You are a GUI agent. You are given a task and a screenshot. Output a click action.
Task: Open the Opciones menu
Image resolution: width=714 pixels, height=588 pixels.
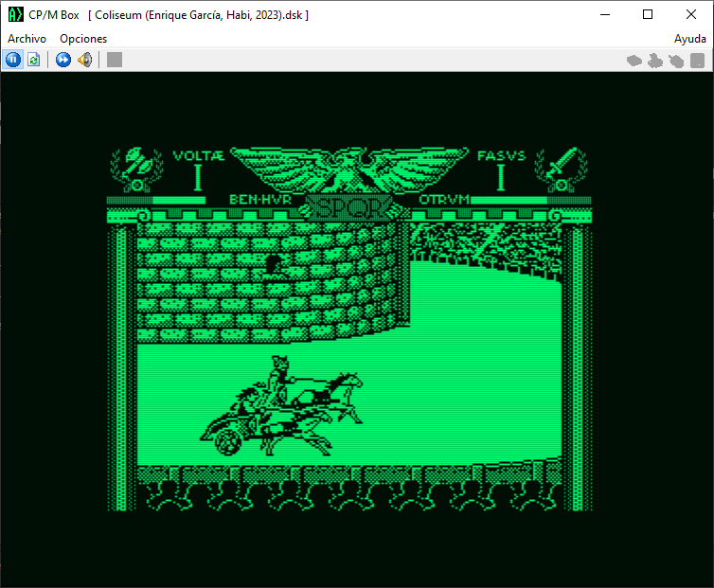coord(83,39)
